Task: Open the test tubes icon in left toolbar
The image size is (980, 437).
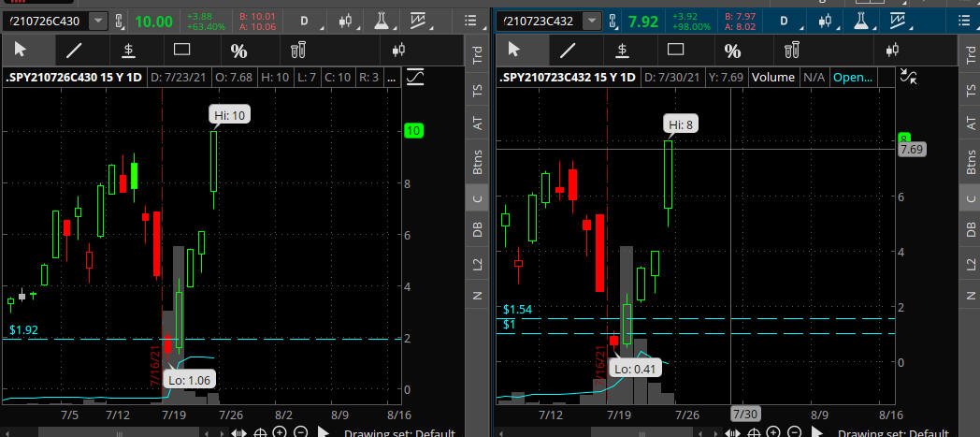Action: coord(297,50)
